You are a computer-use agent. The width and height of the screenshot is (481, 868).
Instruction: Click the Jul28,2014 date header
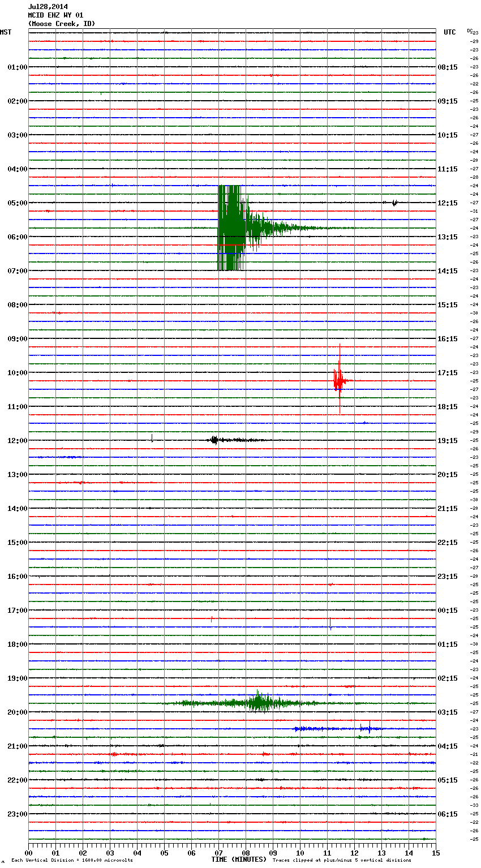point(48,7)
